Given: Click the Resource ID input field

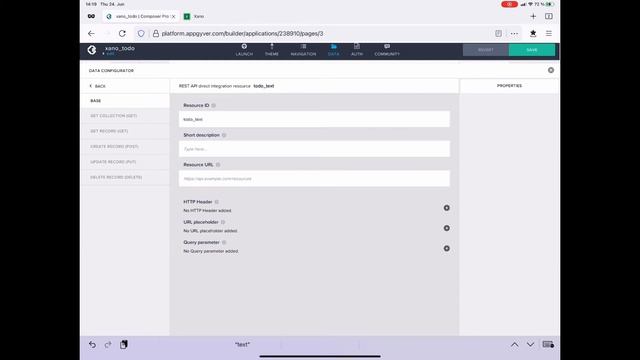Looking at the screenshot, I should point(314,119).
